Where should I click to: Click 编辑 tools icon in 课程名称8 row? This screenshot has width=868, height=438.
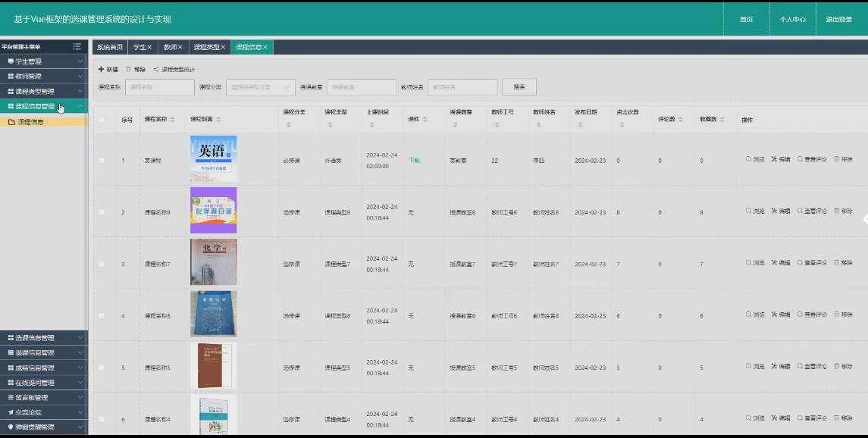[x=775, y=211]
